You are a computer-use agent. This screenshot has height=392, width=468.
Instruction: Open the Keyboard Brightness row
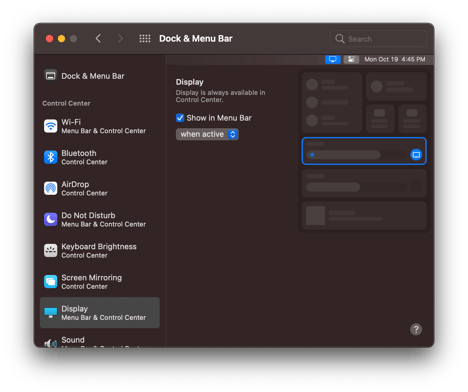[100, 250]
